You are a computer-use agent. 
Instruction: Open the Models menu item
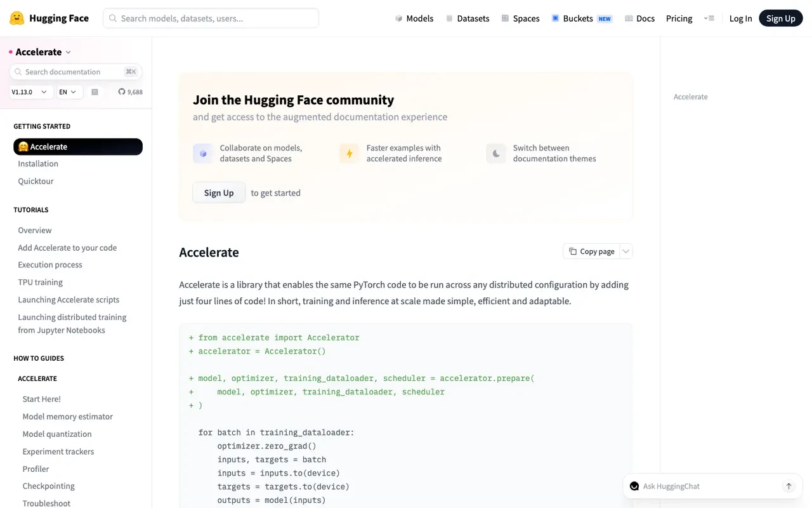(x=414, y=18)
